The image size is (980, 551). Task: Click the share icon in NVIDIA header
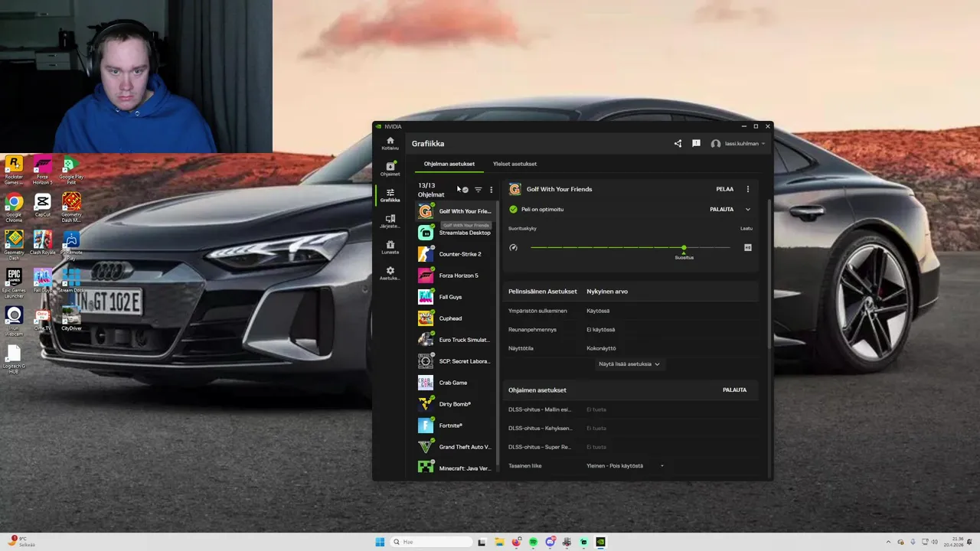678,143
